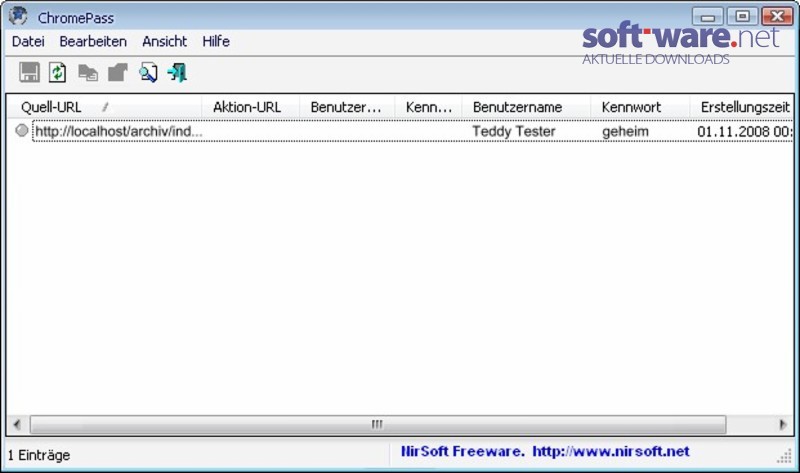The width and height of the screenshot is (800, 473).
Task: Minimize the ChromePass window
Action: (707, 17)
